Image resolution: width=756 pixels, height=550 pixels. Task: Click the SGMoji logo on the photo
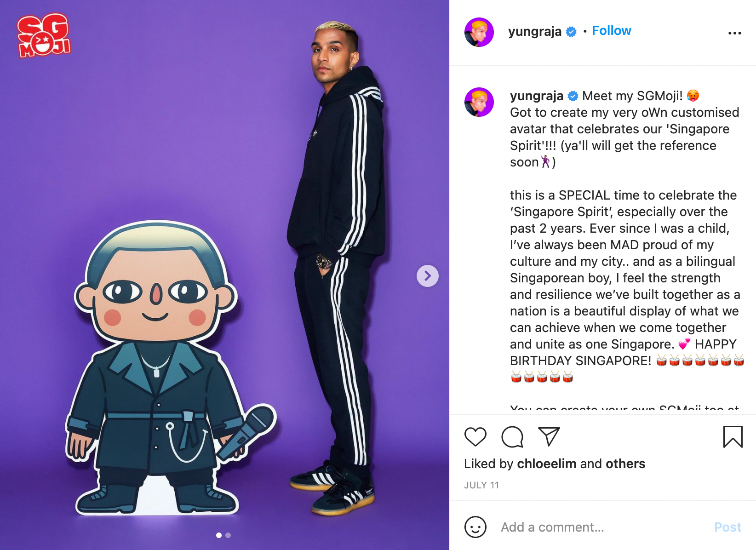click(44, 36)
